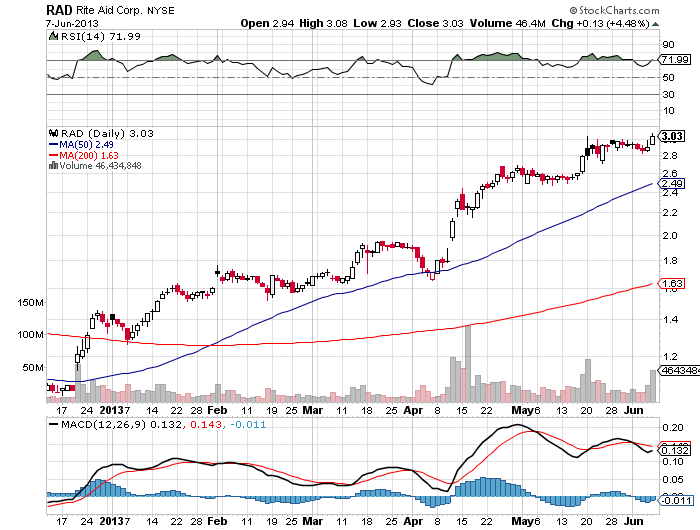
Task: Click the 71.99 RSI value tag
Action: point(675,59)
